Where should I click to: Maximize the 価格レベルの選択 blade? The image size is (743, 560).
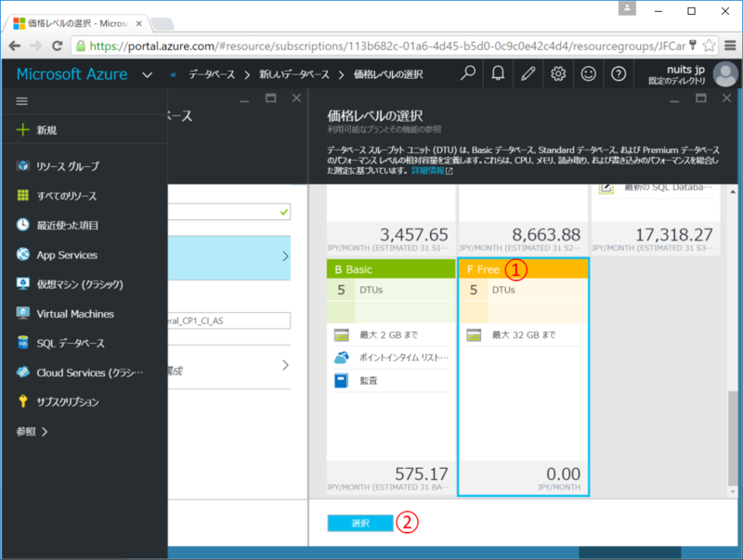[x=701, y=98]
